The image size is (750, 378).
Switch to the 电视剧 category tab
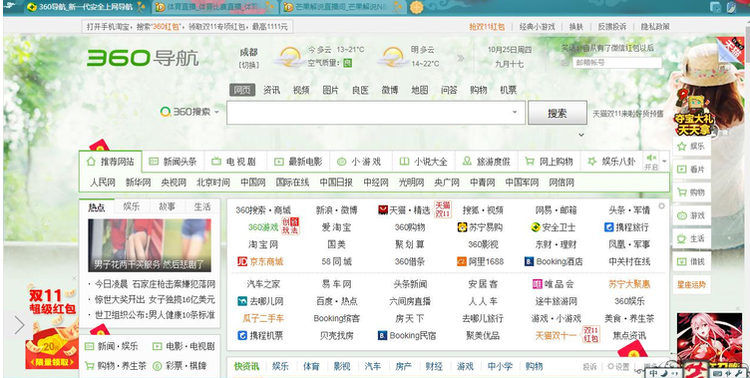[x=235, y=162]
